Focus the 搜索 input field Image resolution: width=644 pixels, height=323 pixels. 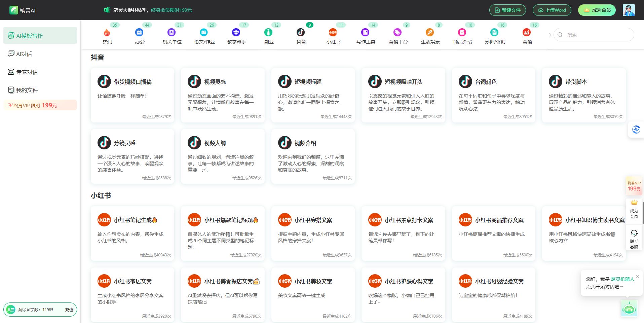click(x=594, y=35)
